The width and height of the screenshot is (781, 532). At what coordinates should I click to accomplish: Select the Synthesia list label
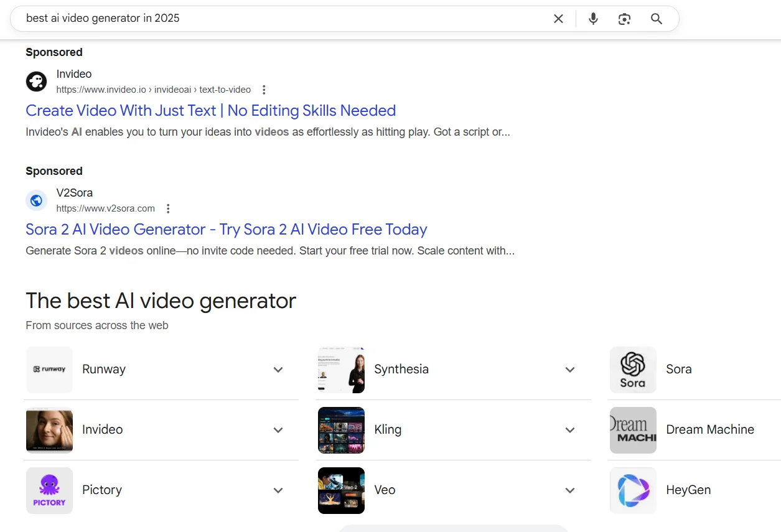(401, 370)
